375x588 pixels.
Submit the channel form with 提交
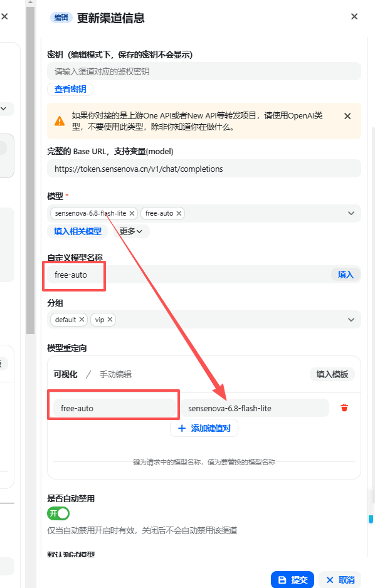[x=292, y=580]
